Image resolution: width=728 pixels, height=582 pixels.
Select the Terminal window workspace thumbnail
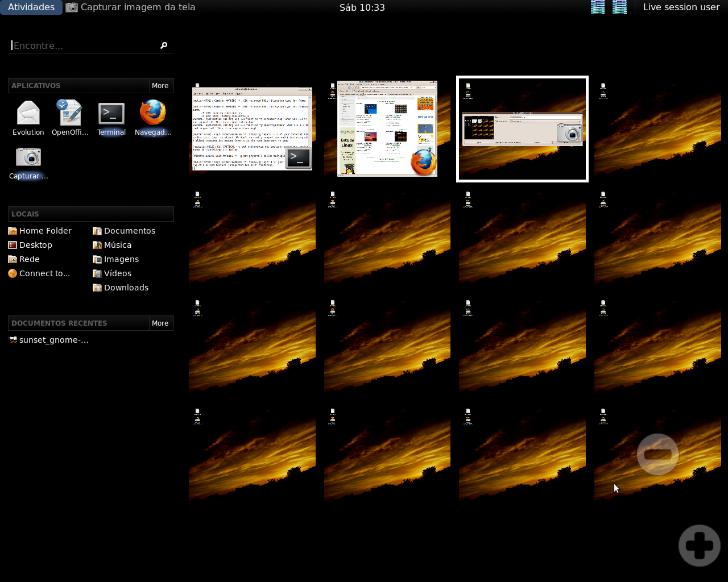[252, 129]
